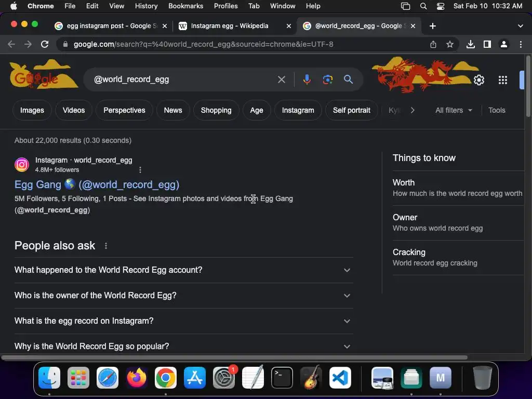Open the Profiles menu
Image resolution: width=532 pixels, height=399 pixels.
coord(225,6)
